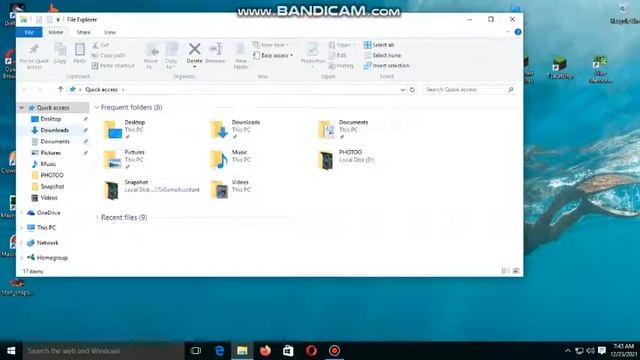Select Documents in navigation pane

coord(55,141)
